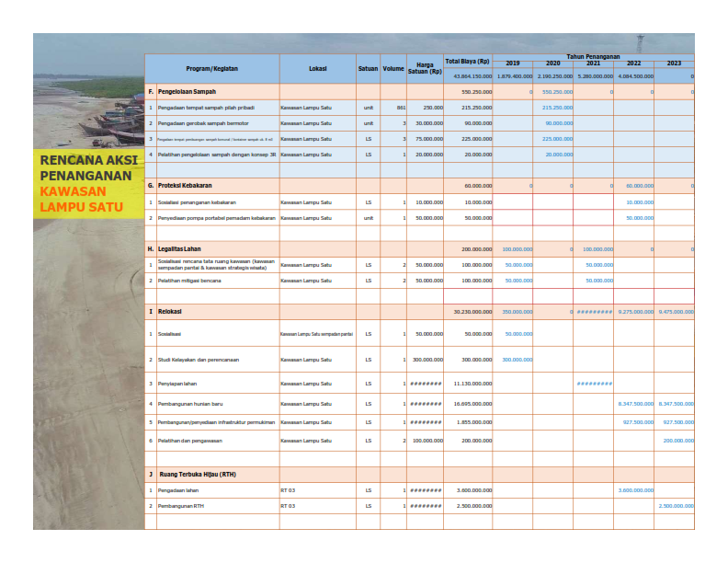Select the 2020 value 225.000.000
This screenshot has width=728, height=563.
pyautogui.click(x=557, y=139)
